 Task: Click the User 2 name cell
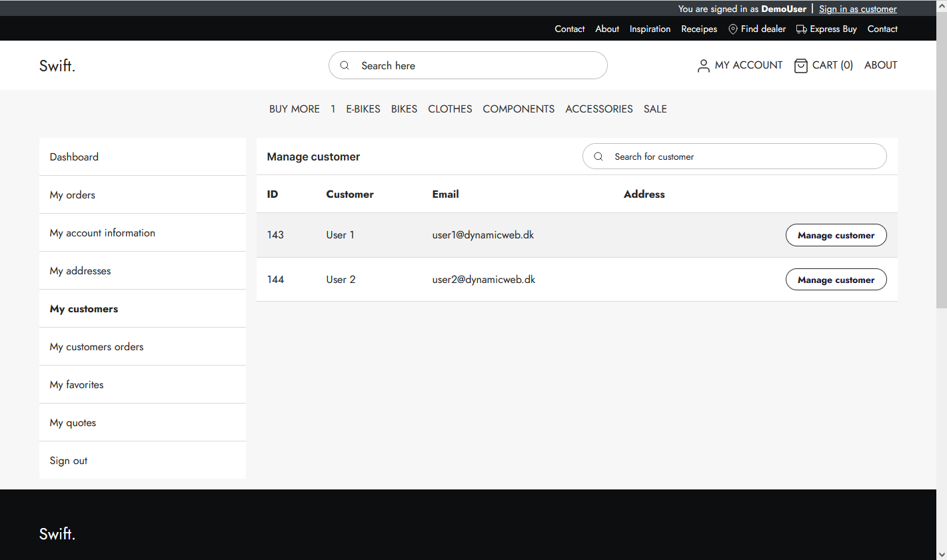click(x=341, y=280)
